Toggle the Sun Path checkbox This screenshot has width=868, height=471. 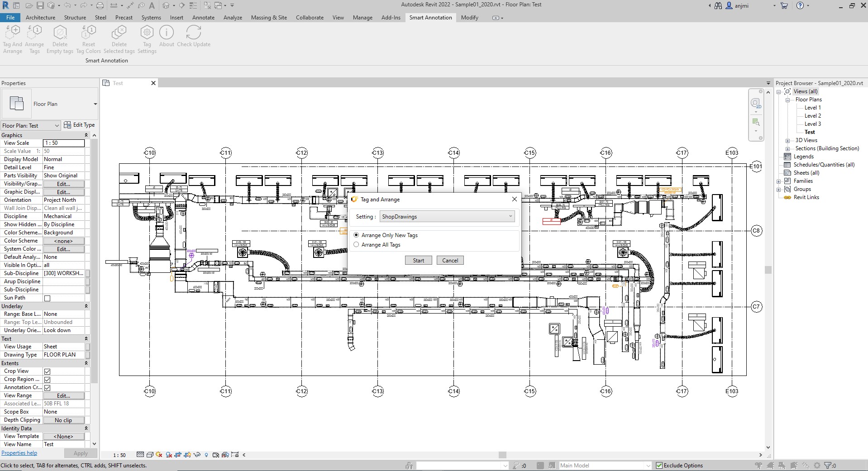47,298
